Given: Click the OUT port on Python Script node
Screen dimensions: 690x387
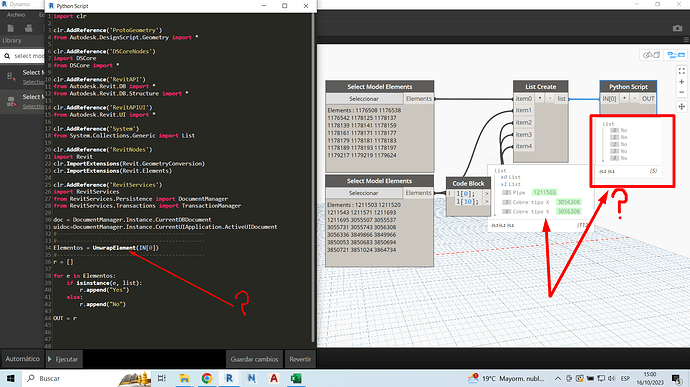Looking at the screenshot, I should [648, 99].
